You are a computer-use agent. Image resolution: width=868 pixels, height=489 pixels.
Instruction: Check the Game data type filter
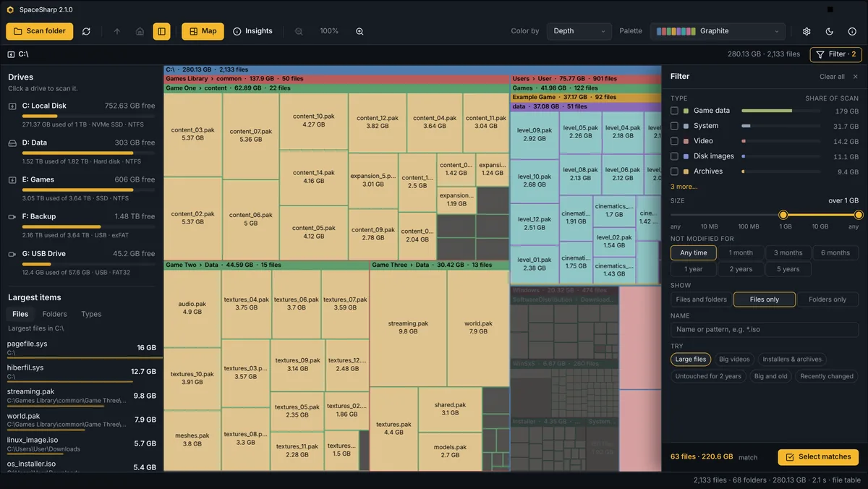(x=674, y=111)
